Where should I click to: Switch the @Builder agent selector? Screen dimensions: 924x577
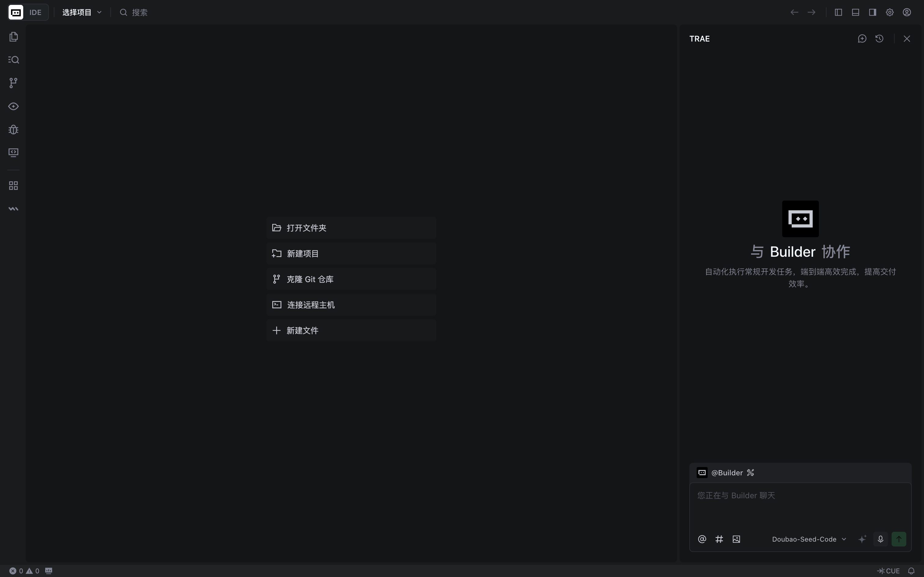(726, 473)
